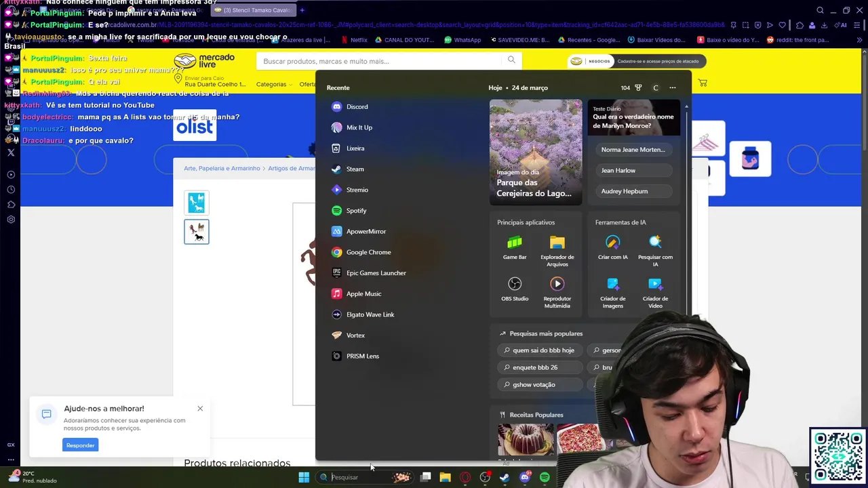Open a new browser tab with plus
The image size is (868, 488).
click(302, 10)
